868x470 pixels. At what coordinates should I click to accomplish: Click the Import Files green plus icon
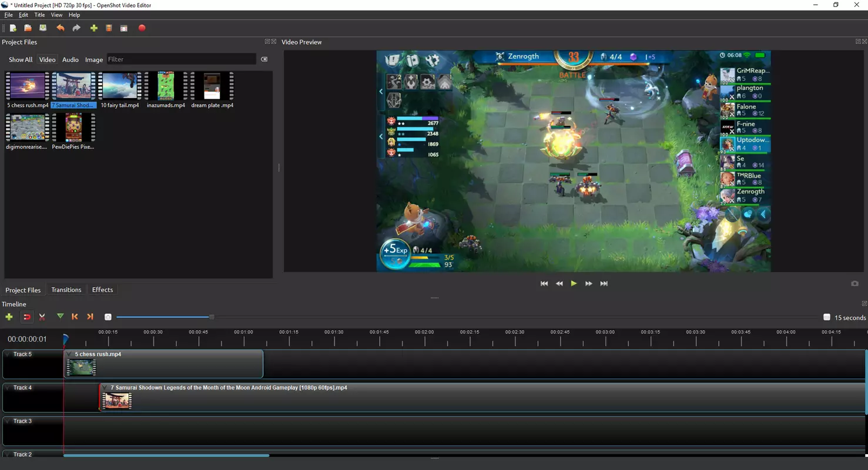tap(93, 28)
